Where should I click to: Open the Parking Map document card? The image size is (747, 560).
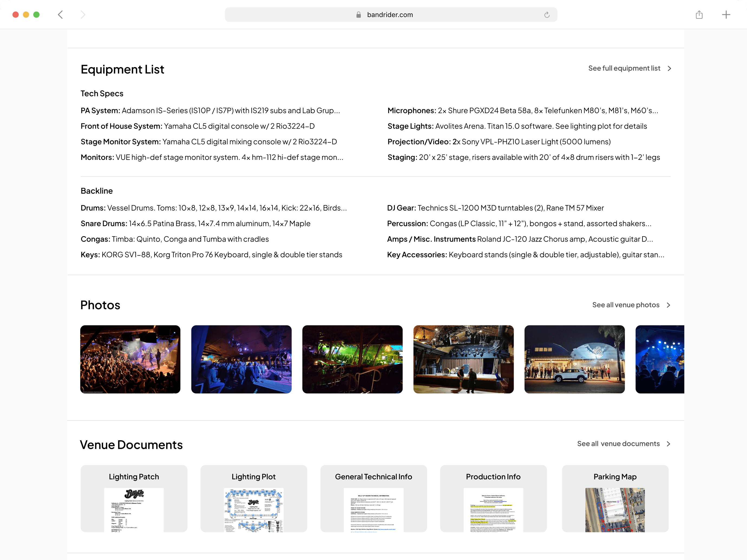[615, 498]
